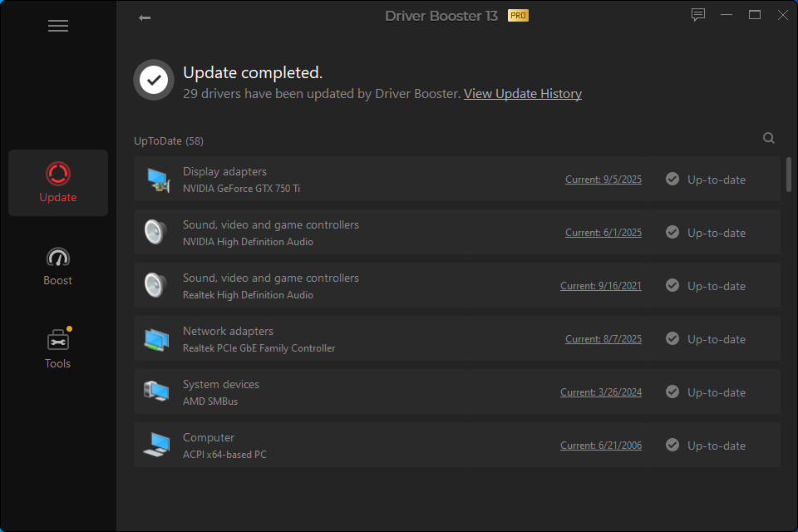Open the search for drivers
Screen dimensions: 798x532
[x=768, y=137]
